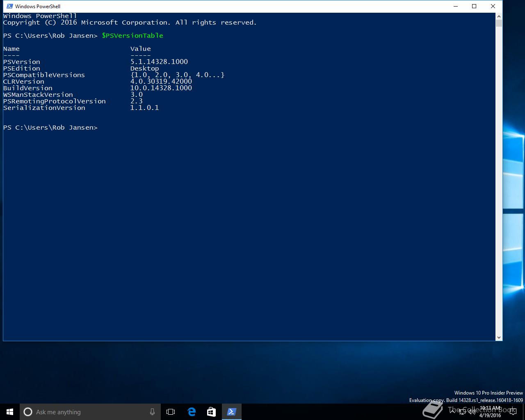Click the {1.0, 2.0, 3.0, 4.0...} value
Screen dimensions: 525x420
178,75
